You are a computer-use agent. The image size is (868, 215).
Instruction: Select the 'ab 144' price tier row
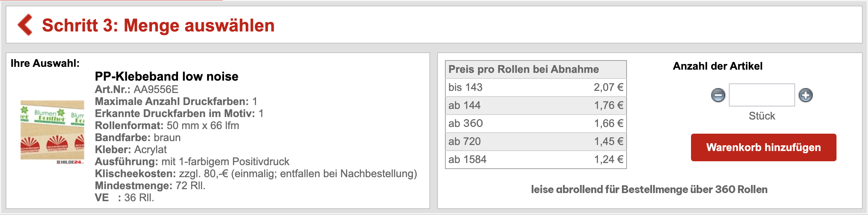point(536,105)
